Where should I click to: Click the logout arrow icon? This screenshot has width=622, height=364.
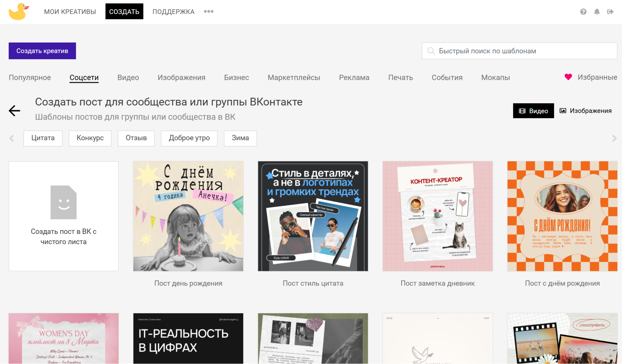click(x=610, y=12)
